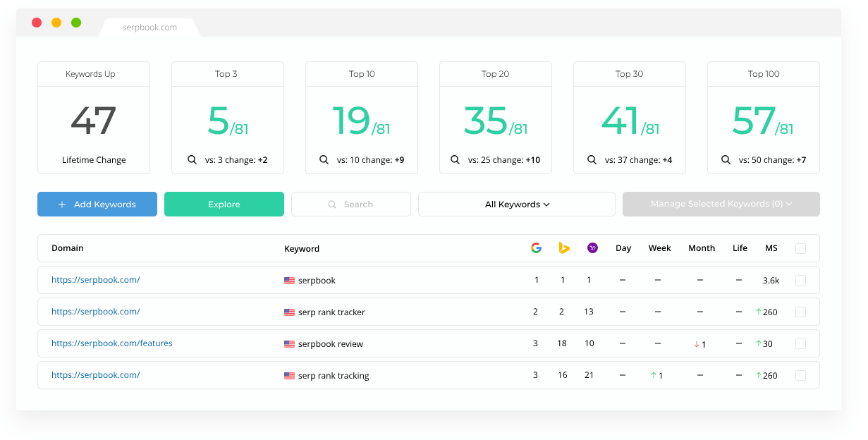This screenshot has height=440, width=868.
Task: Sort by the Day column header
Action: click(x=623, y=248)
